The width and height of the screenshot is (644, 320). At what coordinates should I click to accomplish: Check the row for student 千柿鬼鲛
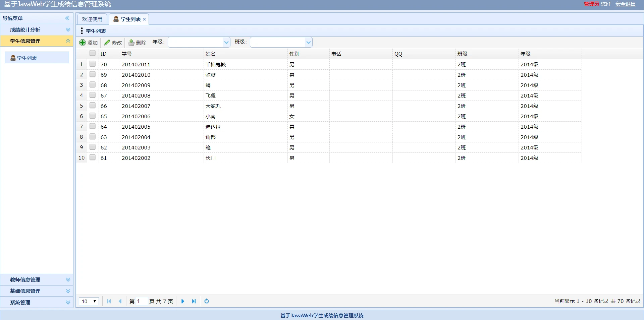(93, 64)
